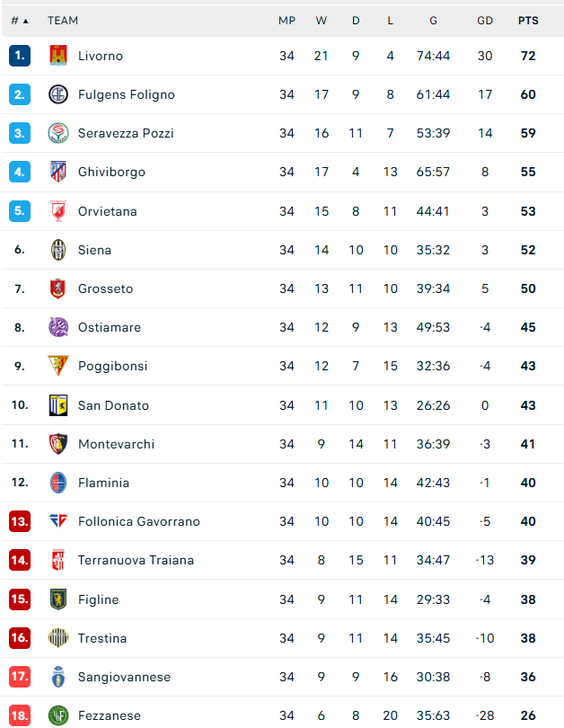Click the Fezzanese green round logo
The image size is (564, 728).
point(58,715)
